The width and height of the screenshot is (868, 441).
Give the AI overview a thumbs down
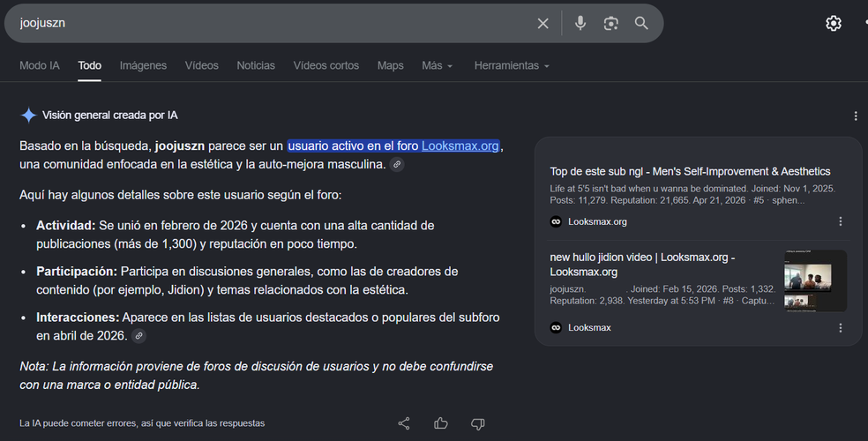(x=478, y=424)
